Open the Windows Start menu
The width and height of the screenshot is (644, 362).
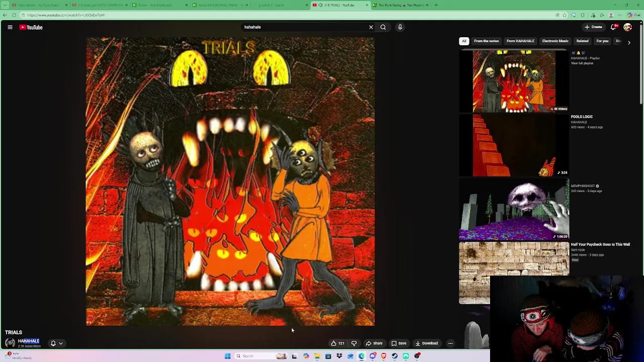(227, 356)
